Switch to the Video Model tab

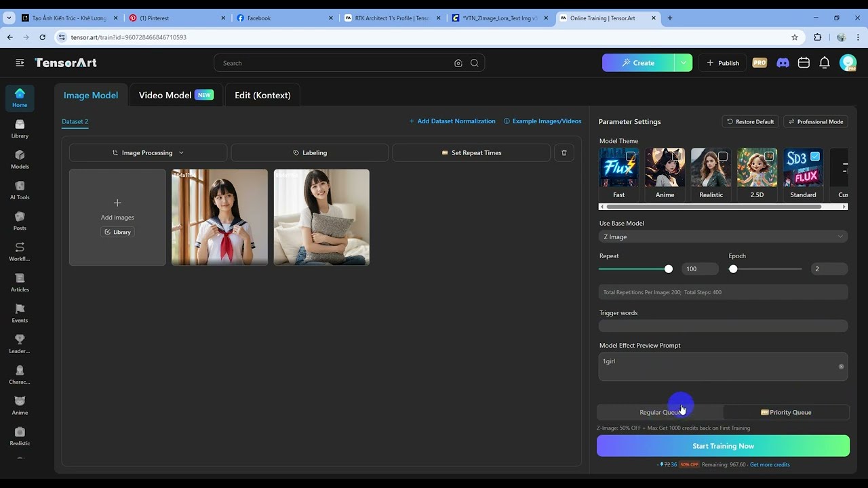(x=176, y=95)
